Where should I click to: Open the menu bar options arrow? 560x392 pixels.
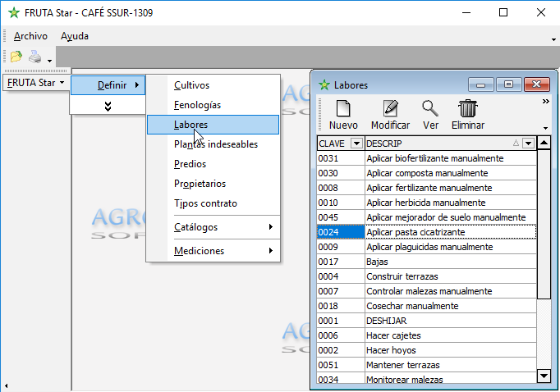[x=553, y=39]
